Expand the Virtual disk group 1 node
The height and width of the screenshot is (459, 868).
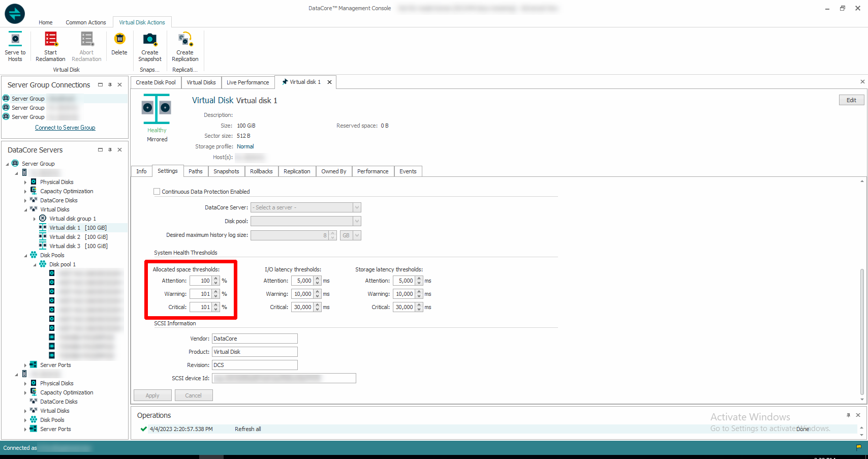tap(35, 219)
